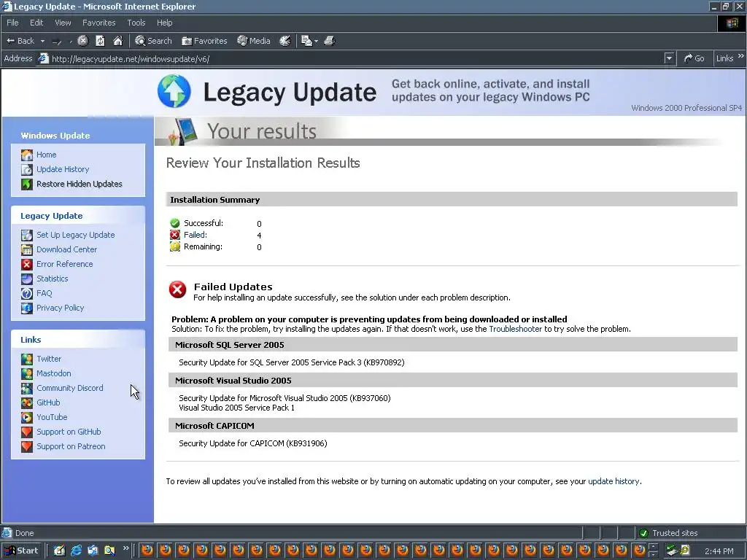Click the GitHub sidebar icon
Screen dimensions: 747x560
point(27,402)
